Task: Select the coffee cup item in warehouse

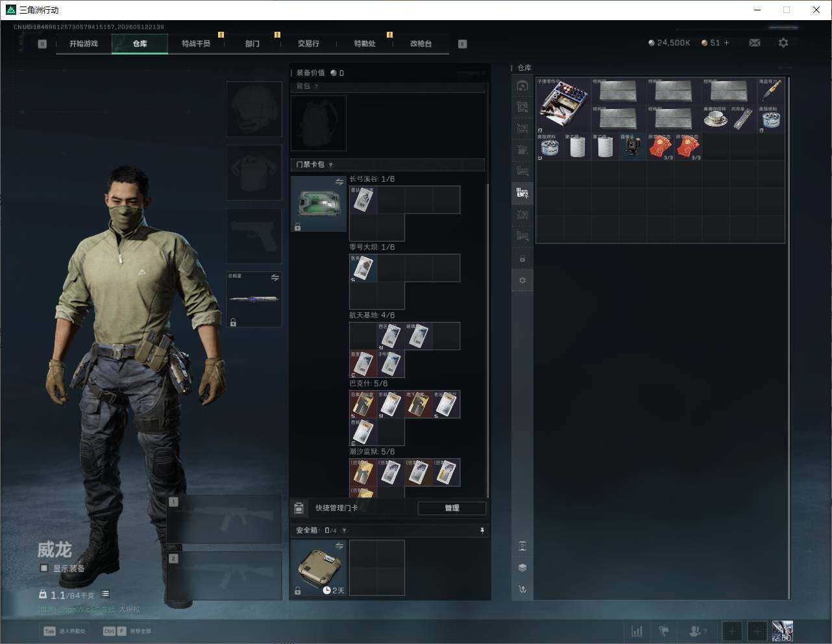Action: pyautogui.click(x=716, y=119)
